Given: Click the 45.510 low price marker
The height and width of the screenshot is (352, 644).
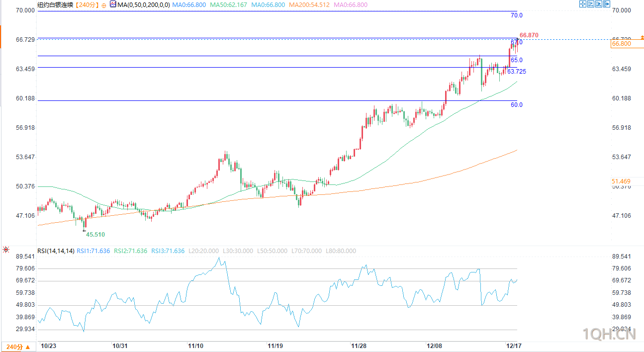Looking at the screenshot, I should pos(95,234).
